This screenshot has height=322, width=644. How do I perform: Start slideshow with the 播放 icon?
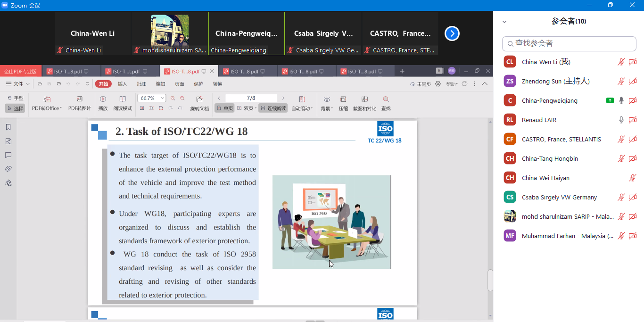[x=103, y=99]
